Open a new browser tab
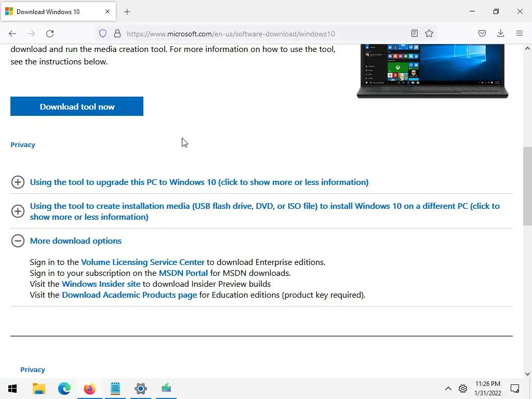 [x=127, y=12]
